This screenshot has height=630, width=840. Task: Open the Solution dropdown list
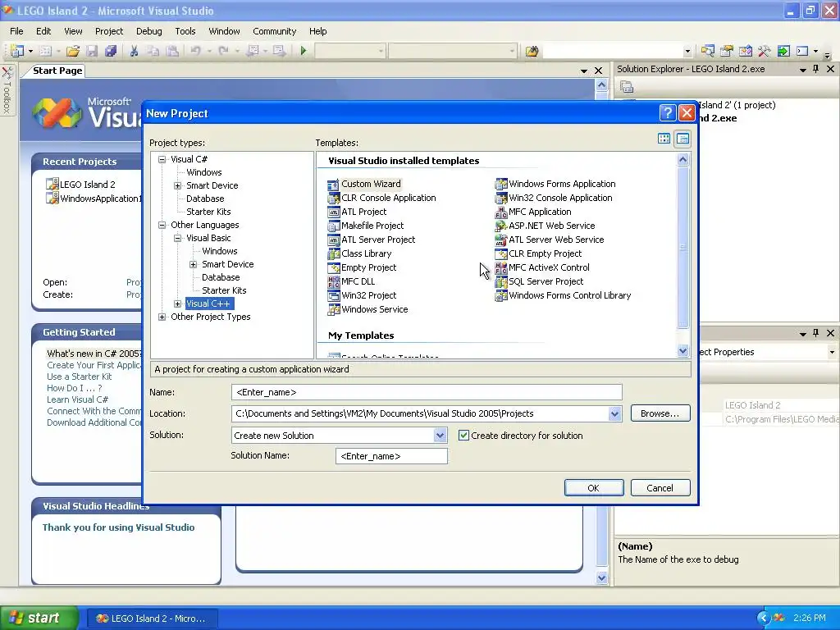click(x=440, y=436)
